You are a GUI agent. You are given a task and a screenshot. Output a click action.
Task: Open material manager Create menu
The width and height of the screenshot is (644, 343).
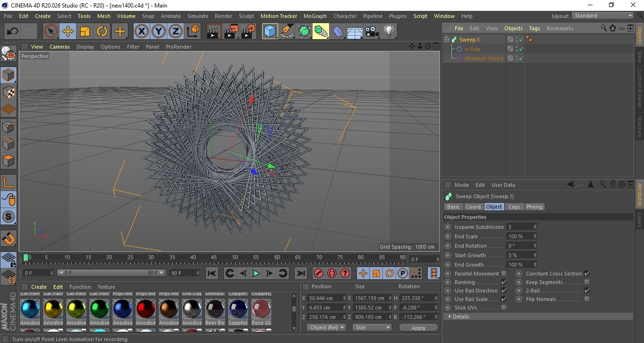click(39, 287)
